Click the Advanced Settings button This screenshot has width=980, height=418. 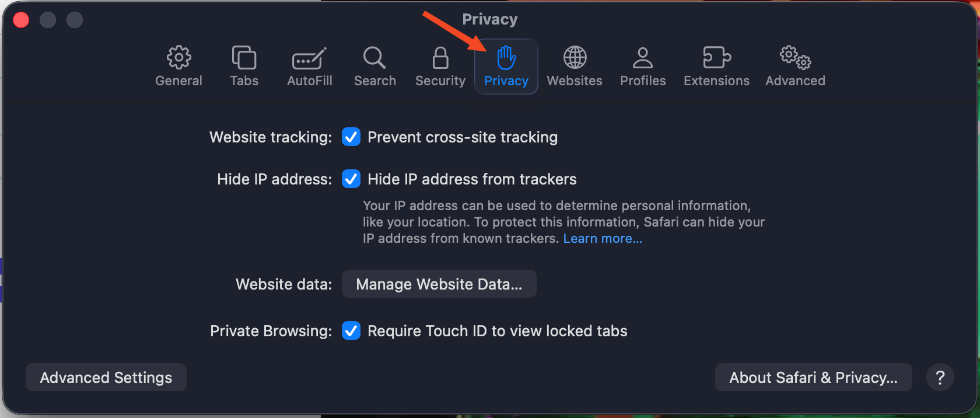(x=106, y=378)
